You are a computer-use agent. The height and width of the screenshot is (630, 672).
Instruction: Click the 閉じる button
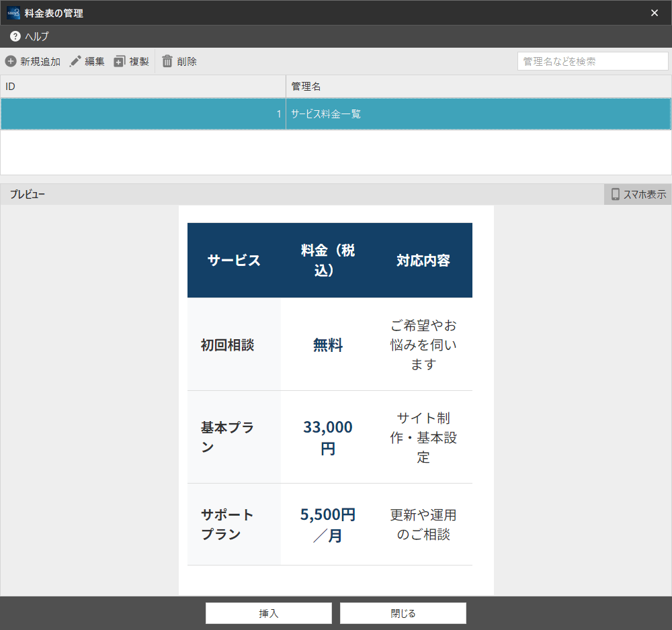(x=403, y=613)
